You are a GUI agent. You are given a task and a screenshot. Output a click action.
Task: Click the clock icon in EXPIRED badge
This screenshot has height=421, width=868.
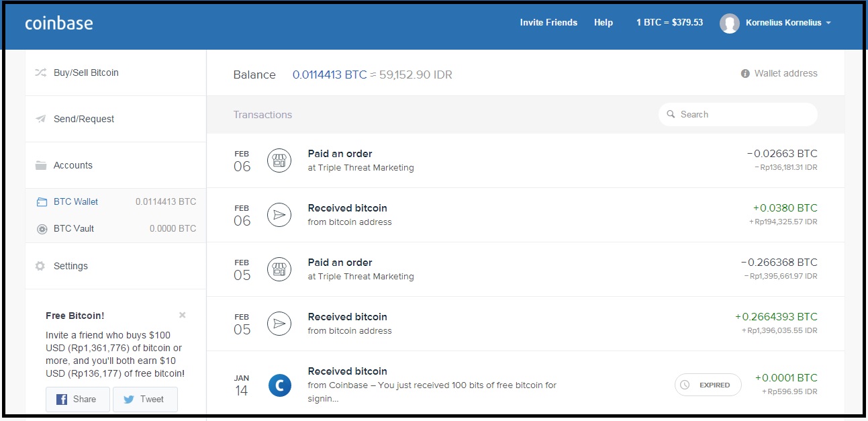click(x=685, y=385)
